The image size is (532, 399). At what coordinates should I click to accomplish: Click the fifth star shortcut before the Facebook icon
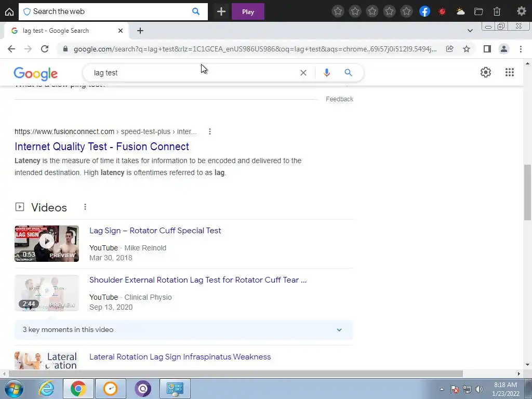tap(406, 11)
